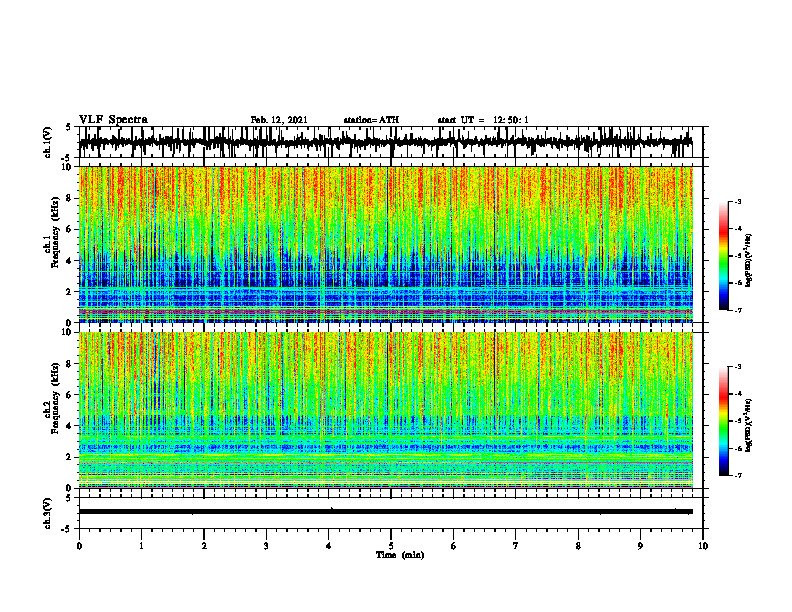Screen dimensions: 792x612
Task: Click the "station=ATH" header label
Action: pyautogui.click(x=371, y=120)
